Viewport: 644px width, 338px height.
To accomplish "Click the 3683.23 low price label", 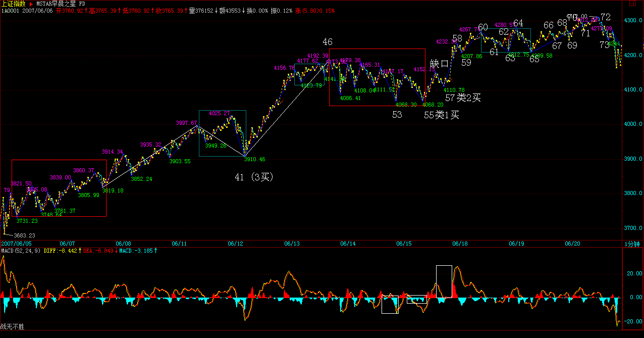I will point(25,235).
